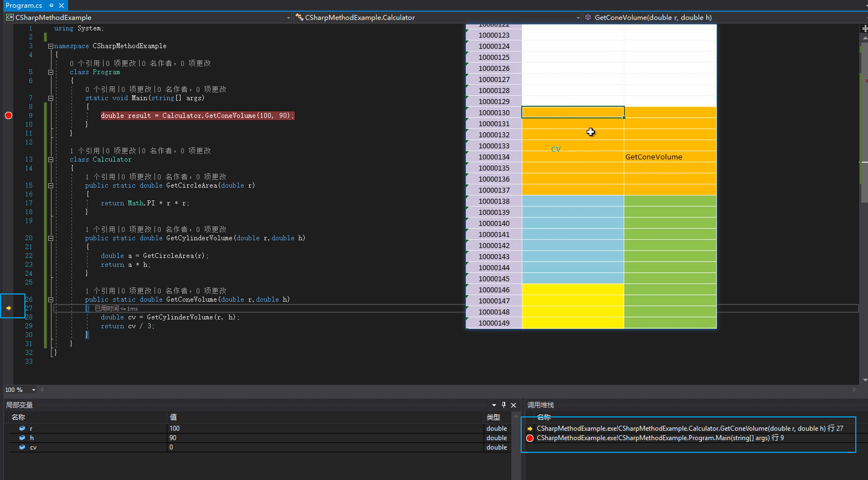Click the split editor handle above the scrollbar
The image size is (868, 480).
click(x=864, y=28)
